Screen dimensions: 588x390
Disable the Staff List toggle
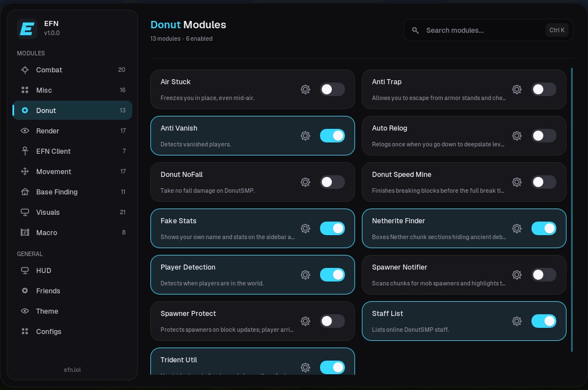[544, 321]
